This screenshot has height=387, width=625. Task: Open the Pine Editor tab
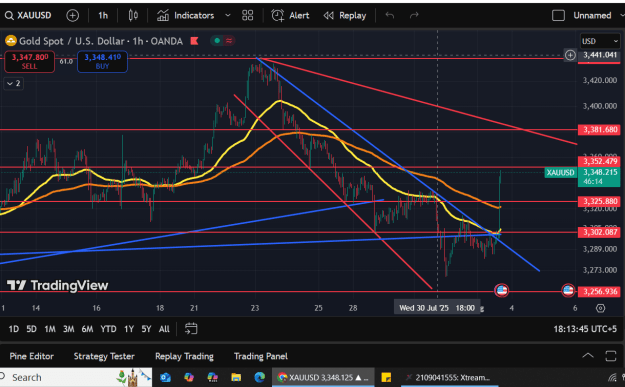[x=31, y=356]
